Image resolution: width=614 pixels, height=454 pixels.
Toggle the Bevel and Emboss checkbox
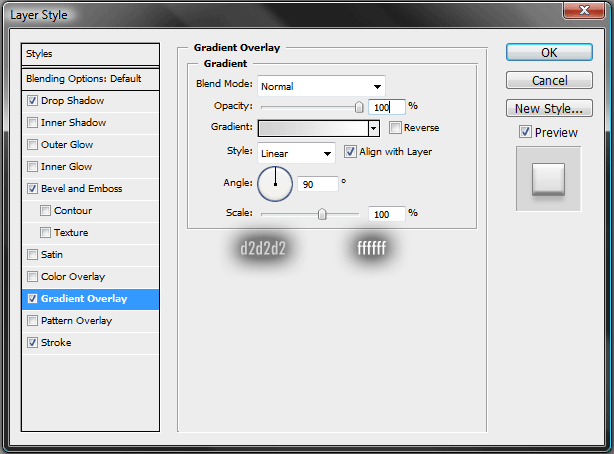click(x=33, y=188)
